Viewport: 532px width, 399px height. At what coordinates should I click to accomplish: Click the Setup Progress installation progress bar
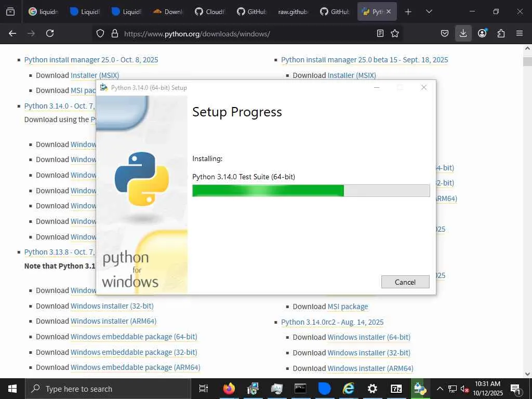[x=311, y=191]
